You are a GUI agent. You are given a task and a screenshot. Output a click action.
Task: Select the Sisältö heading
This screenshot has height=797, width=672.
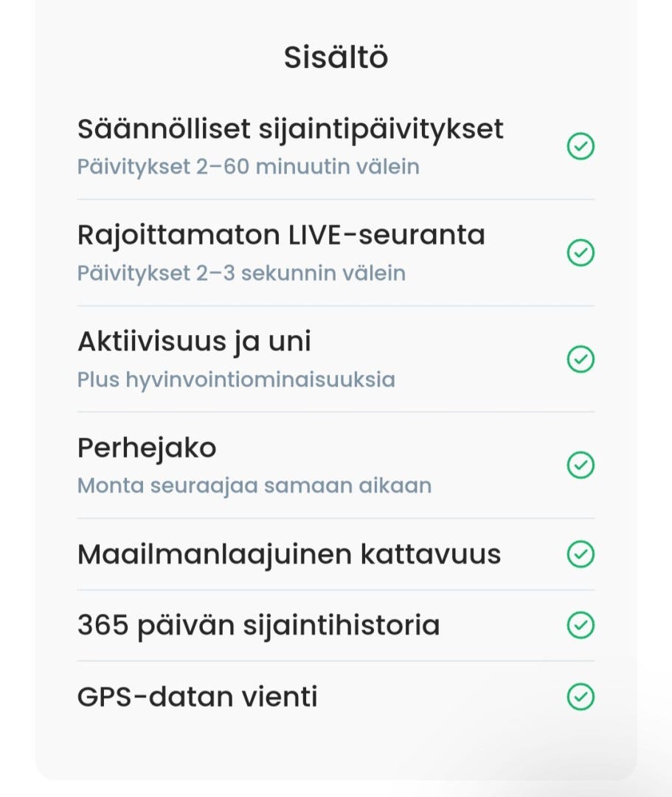(x=336, y=58)
